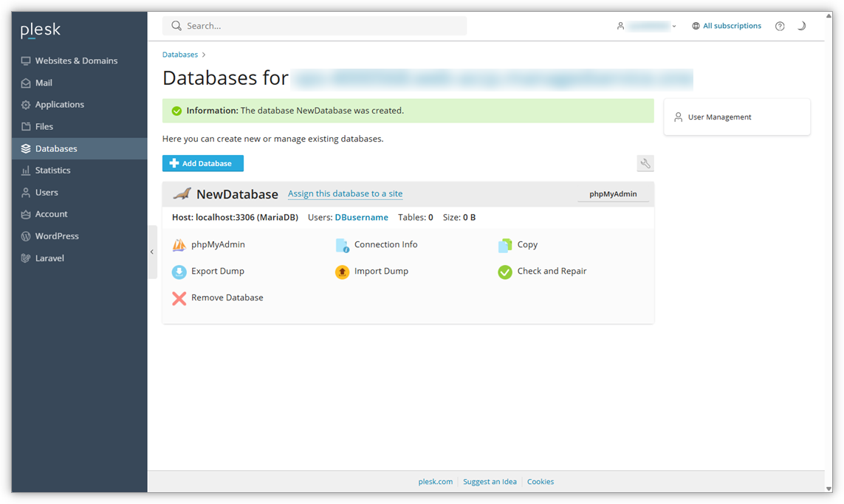Run Check and Repair on the database

point(543,271)
